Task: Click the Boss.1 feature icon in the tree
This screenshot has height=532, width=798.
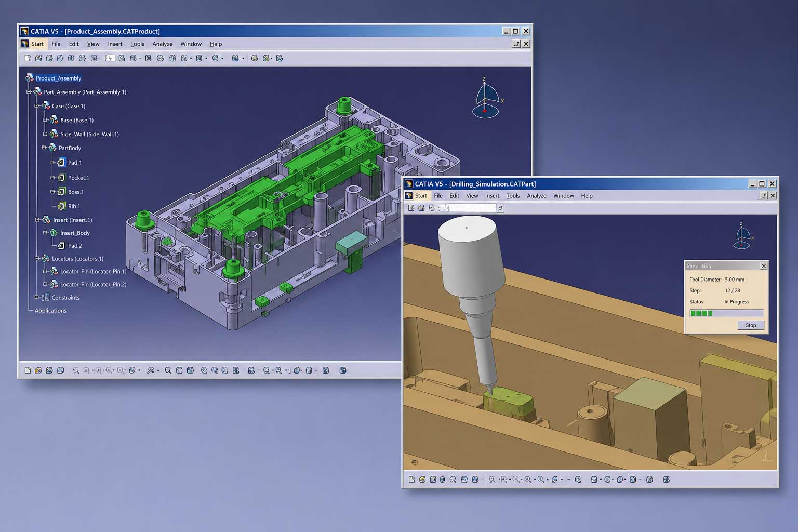Action: point(61,192)
